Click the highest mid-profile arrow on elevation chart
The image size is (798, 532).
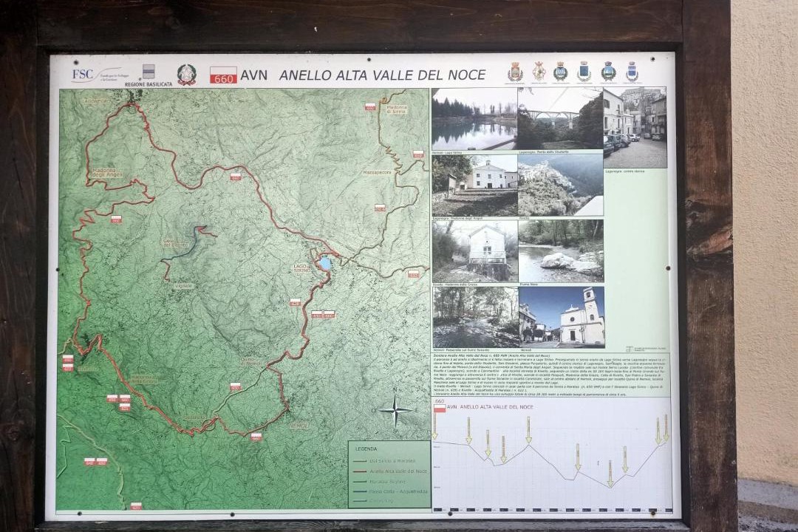[x=529, y=430]
